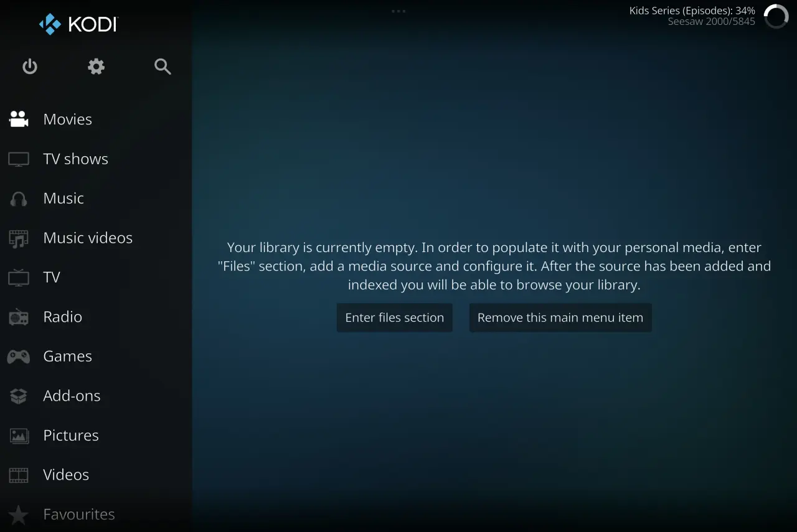Click the Kodi logo
The image size is (797, 532).
point(78,24)
